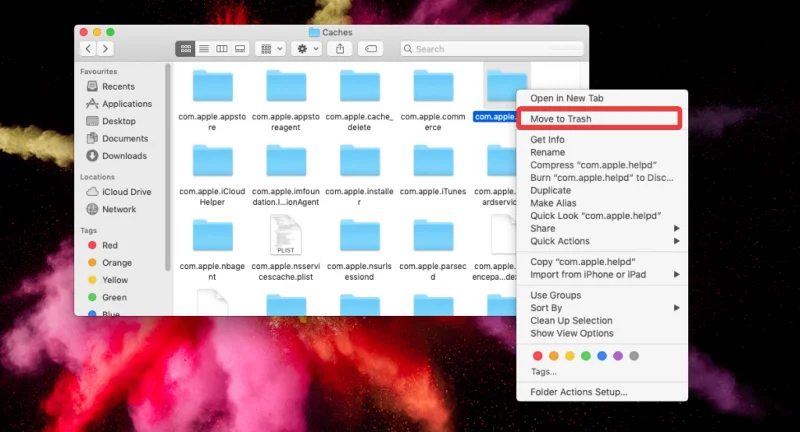Image resolution: width=800 pixels, height=432 pixels.
Task: Focus the Search field
Action: (492, 49)
